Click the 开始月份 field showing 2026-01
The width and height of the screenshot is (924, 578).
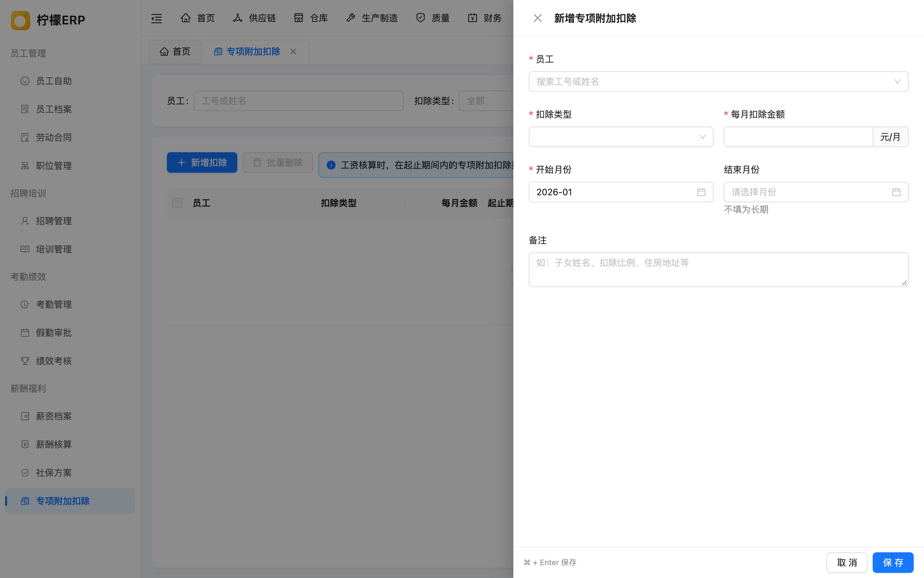click(621, 192)
